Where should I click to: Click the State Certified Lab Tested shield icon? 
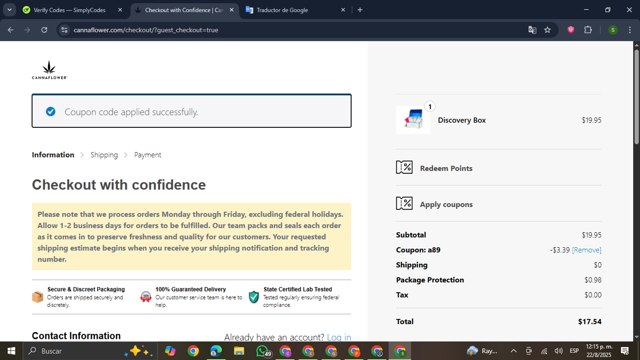click(x=253, y=297)
